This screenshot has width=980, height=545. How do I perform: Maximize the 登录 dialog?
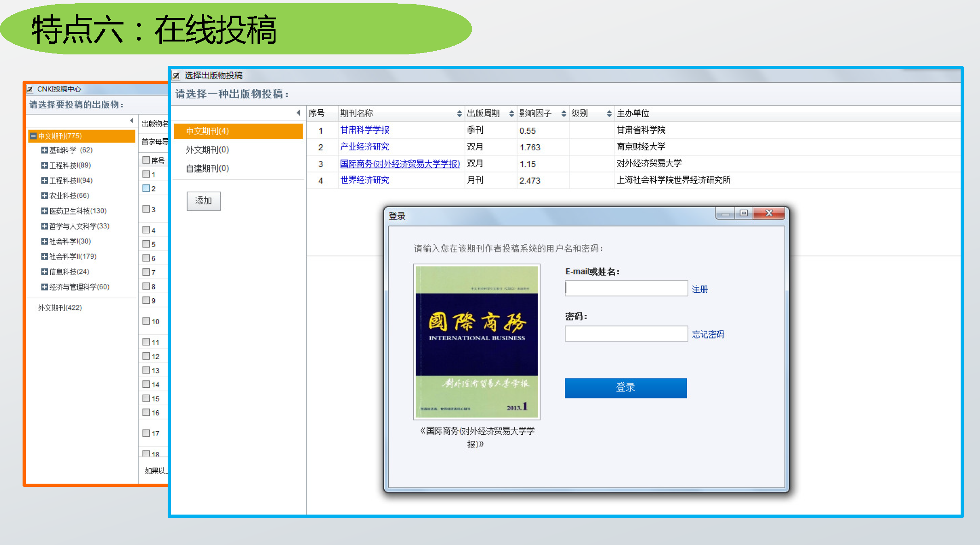744,213
